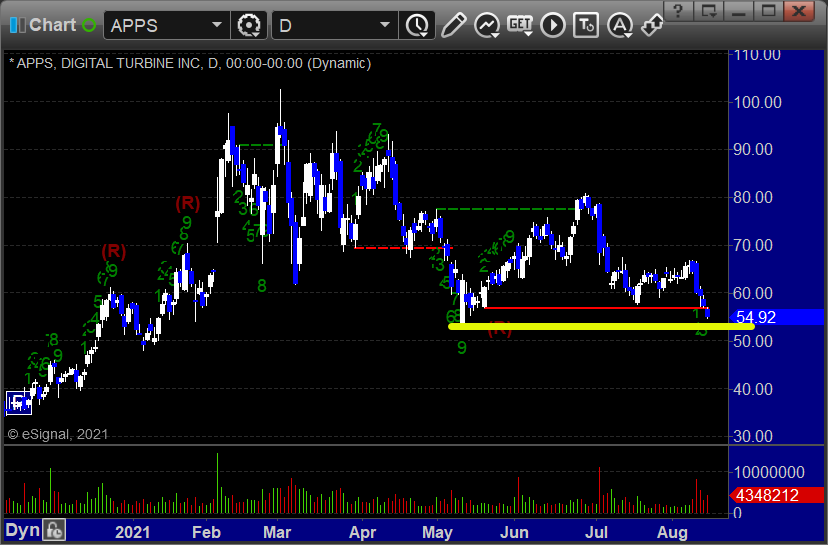This screenshot has width=828, height=545.
Task: Maximize the chart window
Action: [769, 11]
